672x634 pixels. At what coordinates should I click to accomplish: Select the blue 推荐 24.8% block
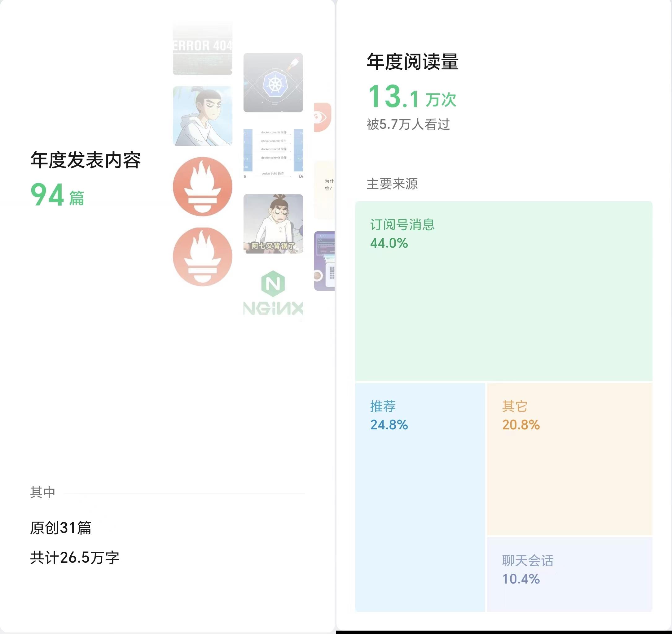(420, 497)
